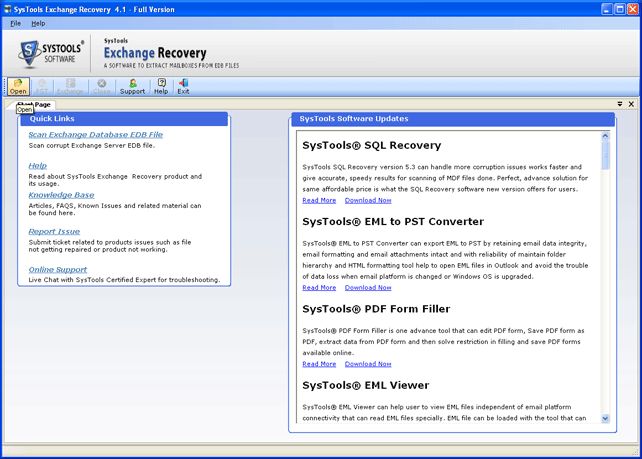This screenshot has height=459, width=642.
Task: Maximize the SysTools Exchange Recovery window
Action: coord(620,9)
